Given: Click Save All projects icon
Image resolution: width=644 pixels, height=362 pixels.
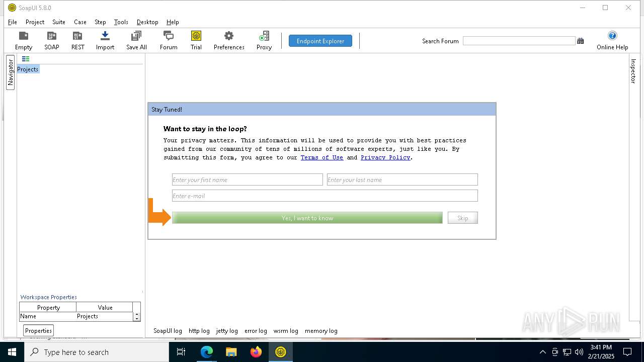Looking at the screenshot, I should [136, 41].
